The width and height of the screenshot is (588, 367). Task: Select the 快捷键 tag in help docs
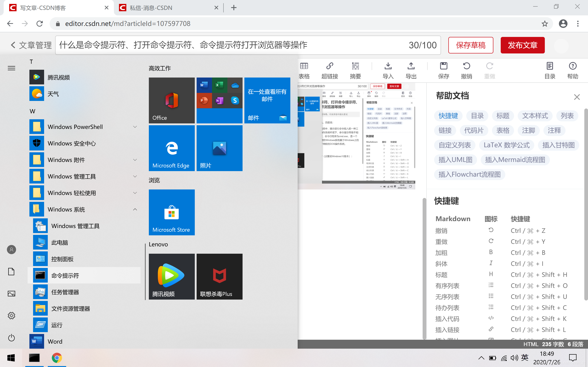click(448, 116)
